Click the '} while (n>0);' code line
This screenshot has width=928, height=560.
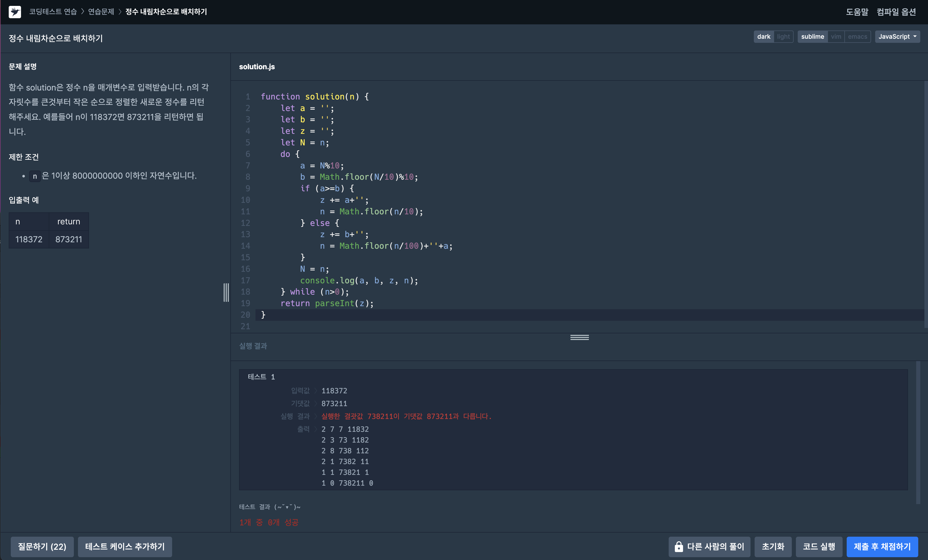314,292
